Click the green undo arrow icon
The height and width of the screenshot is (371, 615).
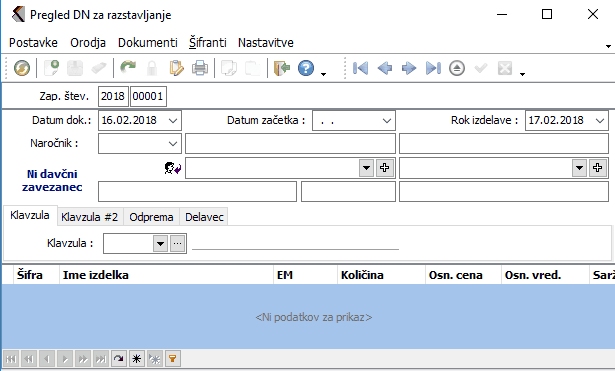click(128, 68)
